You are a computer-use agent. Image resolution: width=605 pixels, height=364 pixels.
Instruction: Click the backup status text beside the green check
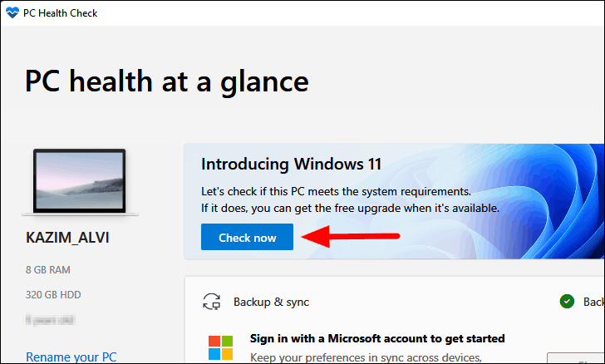(594, 302)
